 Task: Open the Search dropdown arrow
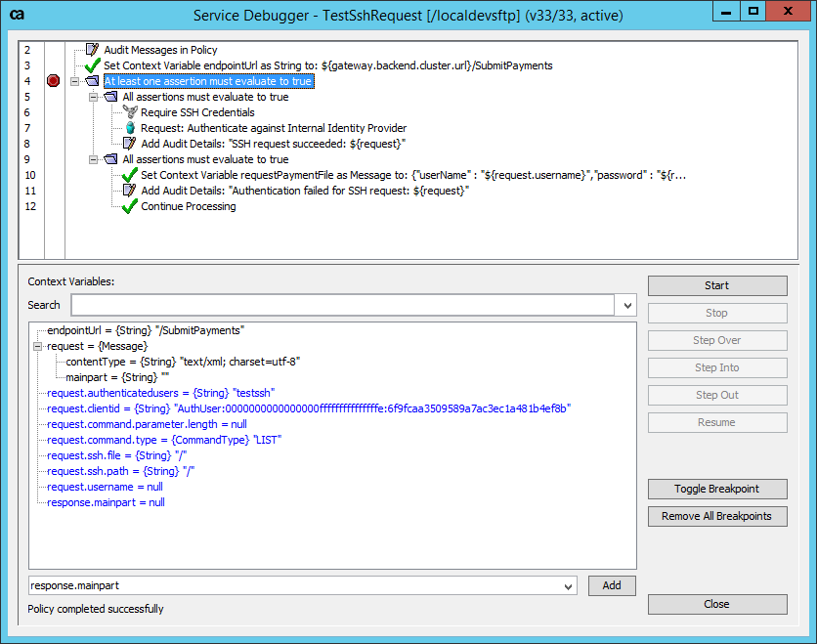(x=626, y=305)
